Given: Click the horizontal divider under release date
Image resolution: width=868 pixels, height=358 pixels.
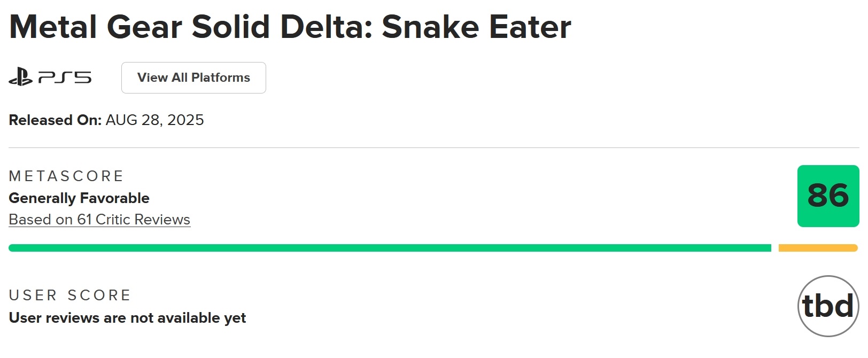Looking at the screenshot, I should (x=434, y=148).
